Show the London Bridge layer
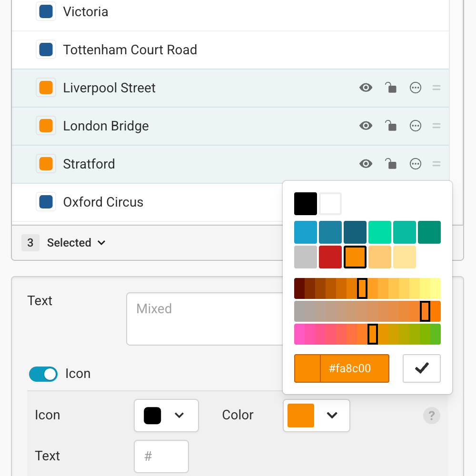This screenshot has width=476, height=476. click(366, 126)
